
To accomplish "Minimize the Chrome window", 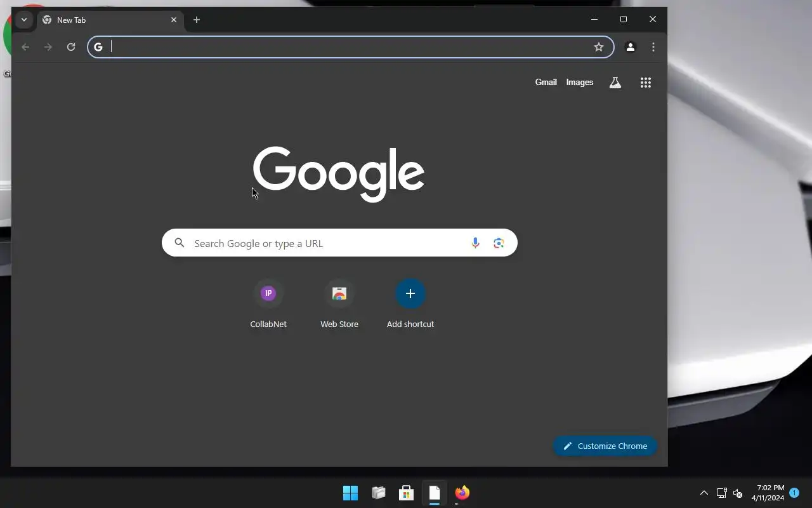I will click(x=594, y=20).
